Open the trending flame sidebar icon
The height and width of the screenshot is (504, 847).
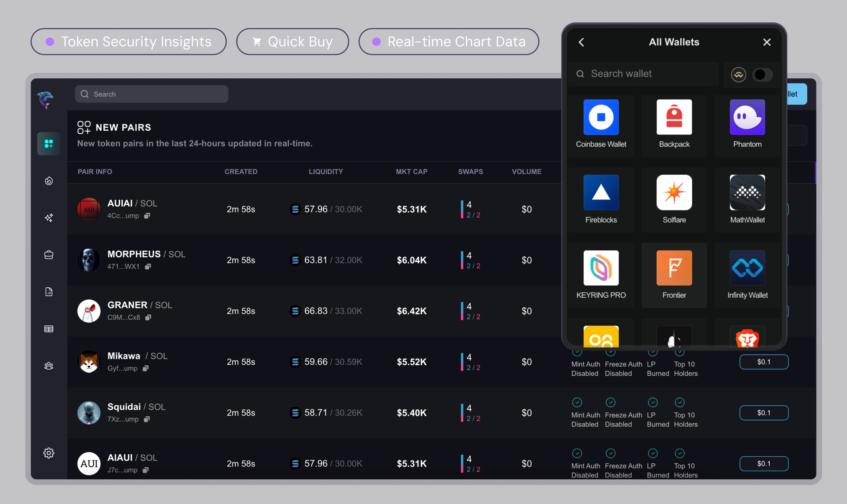(x=48, y=181)
